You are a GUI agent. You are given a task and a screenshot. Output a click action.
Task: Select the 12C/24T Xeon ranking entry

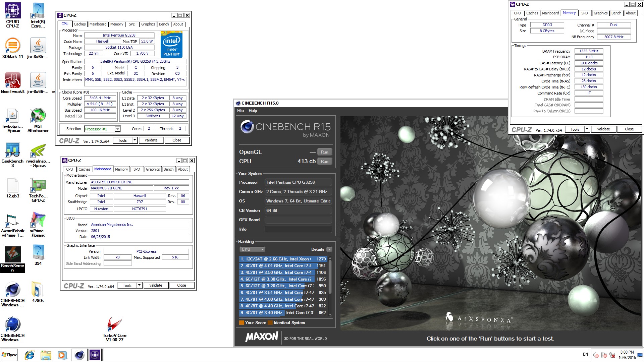(283, 259)
